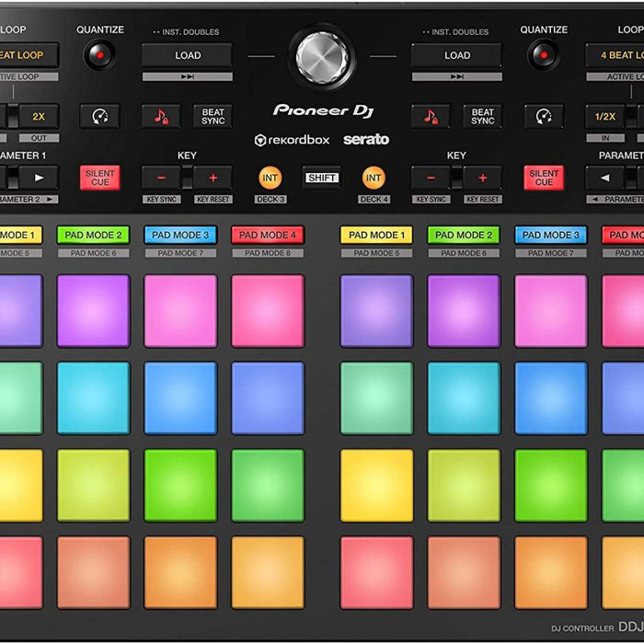The height and width of the screenshot is (644, 644).
Task: Lower key with right deck minus button
Action: [431, 178]
